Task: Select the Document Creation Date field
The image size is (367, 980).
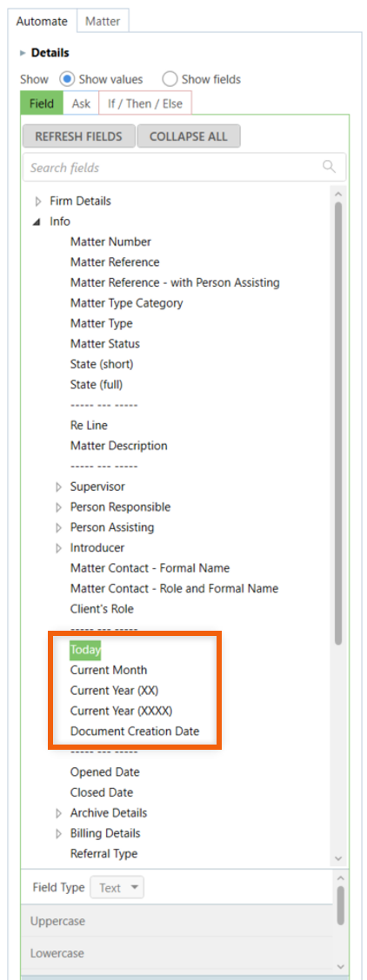Action: coord(135,731)
